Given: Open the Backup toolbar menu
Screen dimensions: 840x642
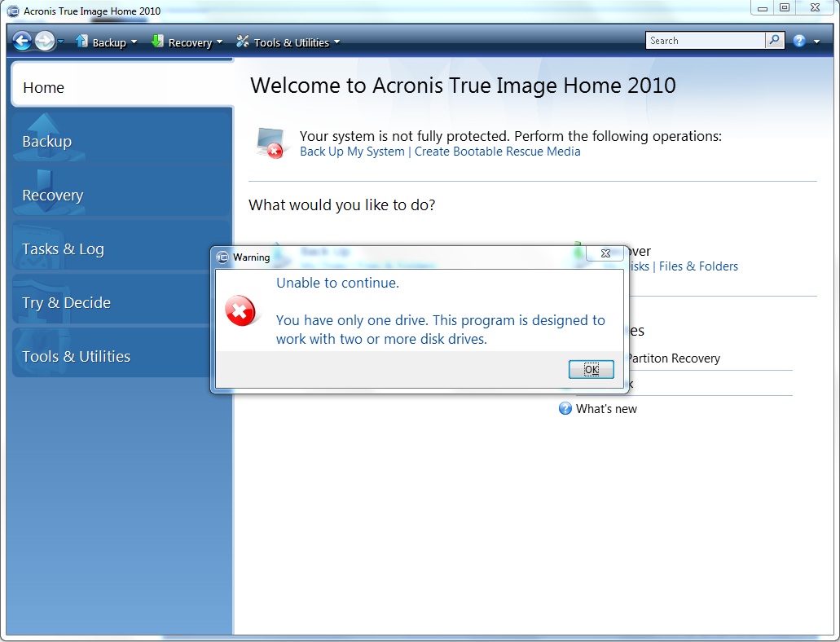Looking at the screenshot, I should pos(115,42).
